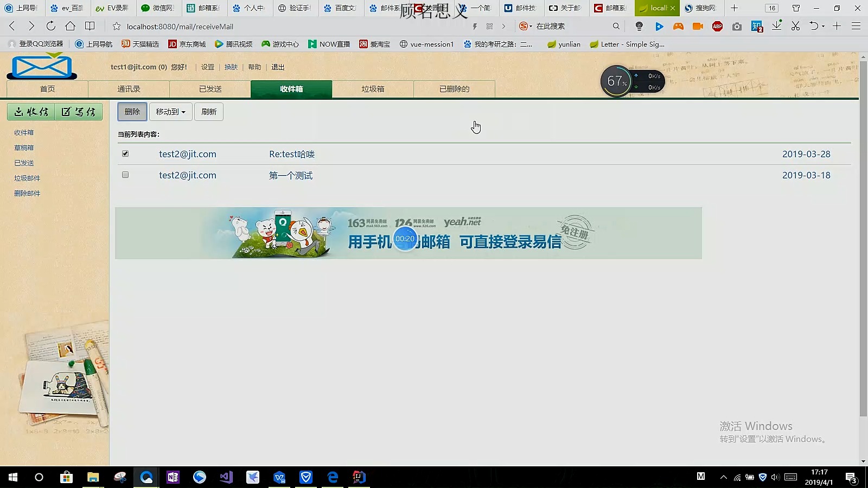Switch to the 垃圾箱 tab
The height and width of the screenshot is (488, 868).
(x=373, y=89)
